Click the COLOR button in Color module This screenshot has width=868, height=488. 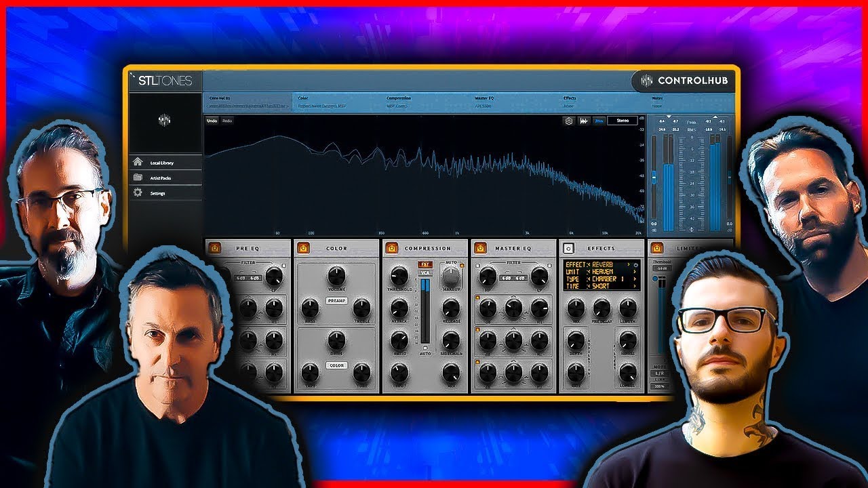coord(336,365)
